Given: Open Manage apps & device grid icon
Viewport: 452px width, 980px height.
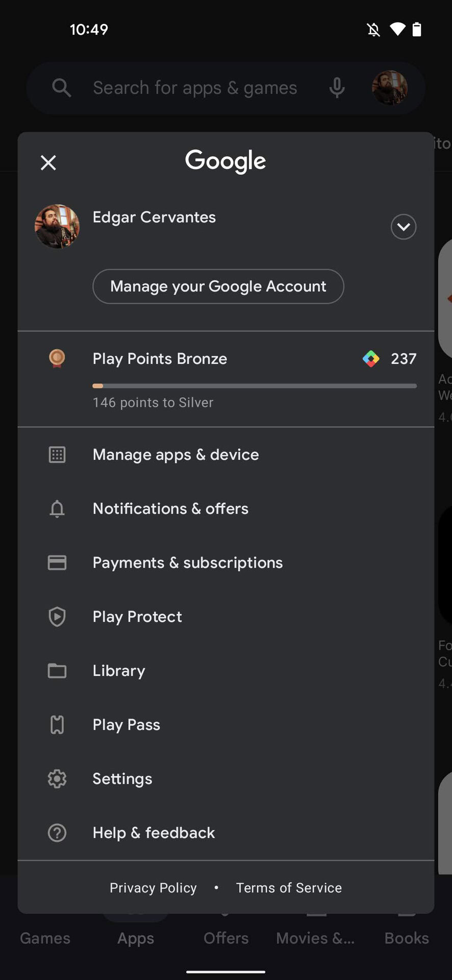Looking at the screenshot, I should 57,455.
